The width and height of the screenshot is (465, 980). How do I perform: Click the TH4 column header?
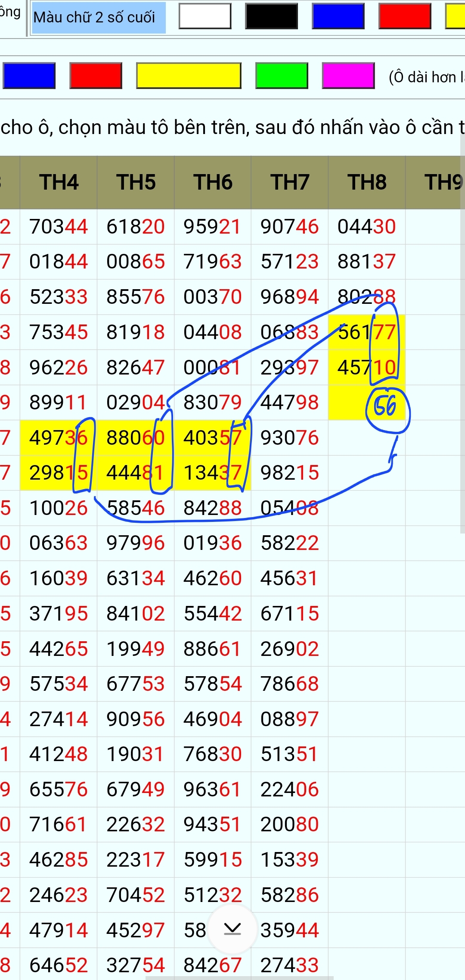pos(59,182)
